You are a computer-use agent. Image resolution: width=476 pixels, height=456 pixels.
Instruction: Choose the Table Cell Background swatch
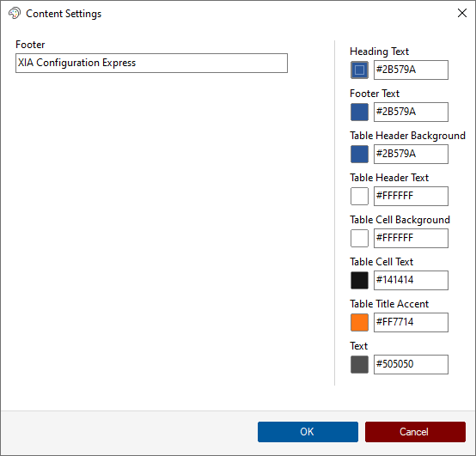point(359,238)
